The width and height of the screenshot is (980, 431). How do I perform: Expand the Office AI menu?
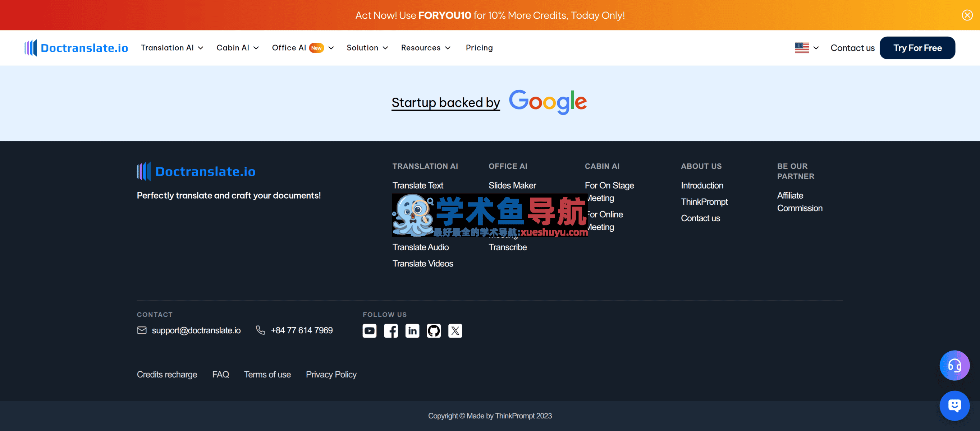(x=302, y=48)
